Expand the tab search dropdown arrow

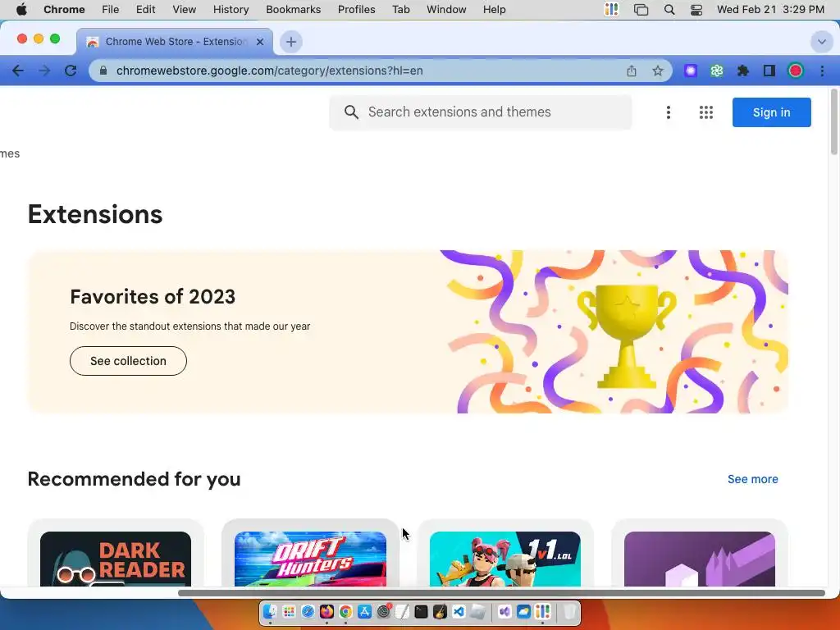click(821, 42)
